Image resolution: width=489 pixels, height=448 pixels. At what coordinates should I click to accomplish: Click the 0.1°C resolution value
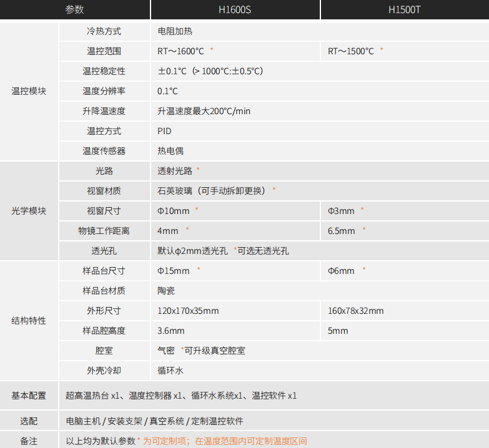[167, 91]
